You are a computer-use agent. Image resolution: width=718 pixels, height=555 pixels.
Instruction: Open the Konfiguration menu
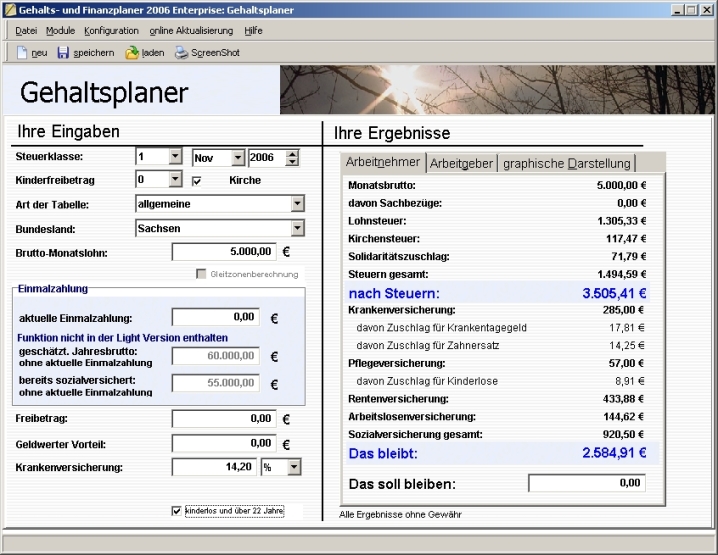click(111, 31)
